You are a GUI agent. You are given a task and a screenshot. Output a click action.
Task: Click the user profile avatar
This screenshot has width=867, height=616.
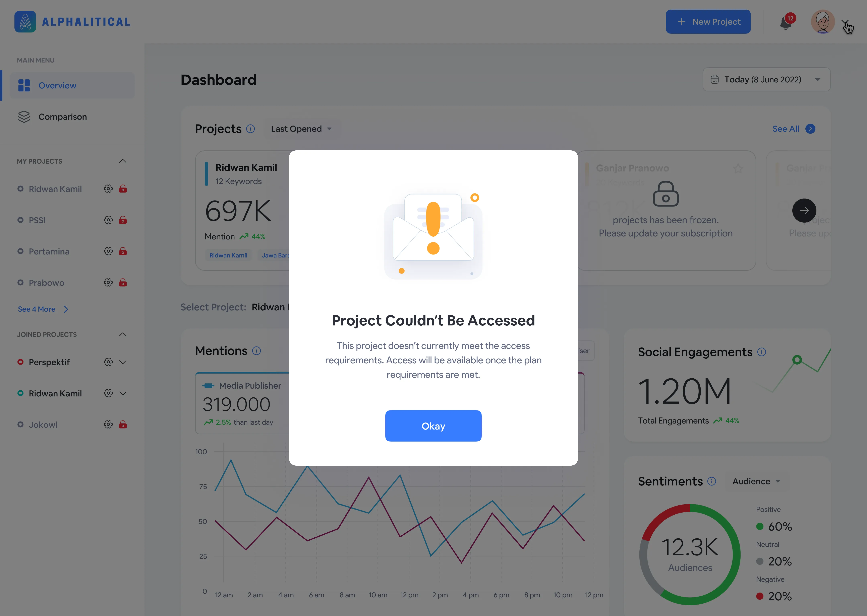pos(823,22)
